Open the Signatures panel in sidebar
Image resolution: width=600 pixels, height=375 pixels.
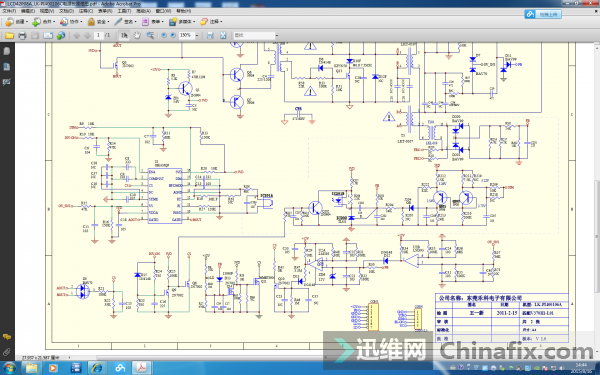point(7,82)
